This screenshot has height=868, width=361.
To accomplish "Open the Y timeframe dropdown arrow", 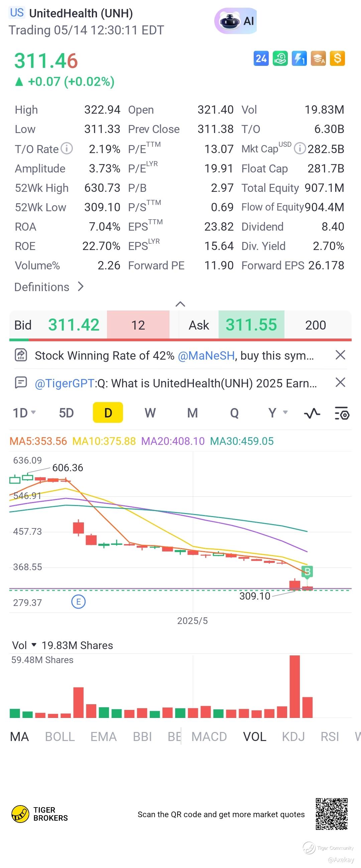I will (x=285, y=412).
